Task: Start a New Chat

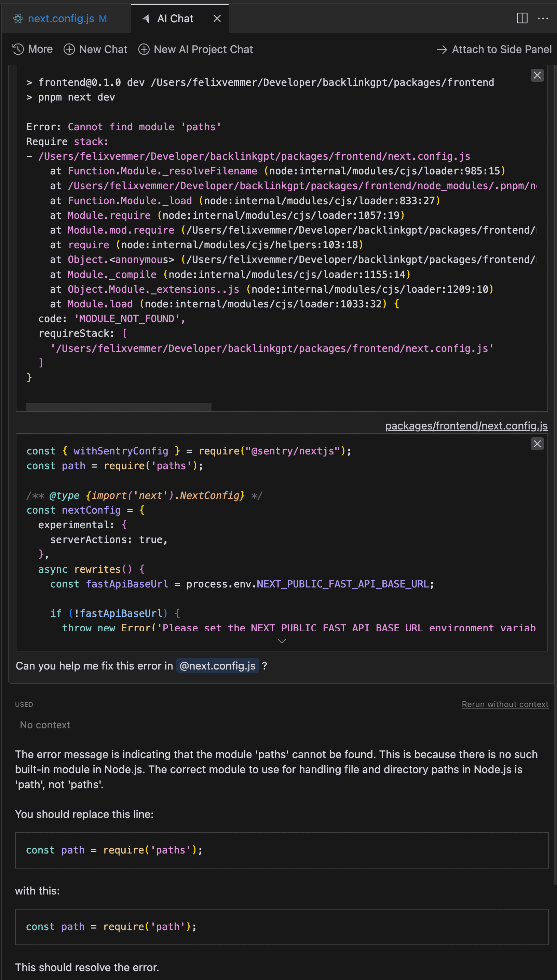Action: [x=96, y=49]
